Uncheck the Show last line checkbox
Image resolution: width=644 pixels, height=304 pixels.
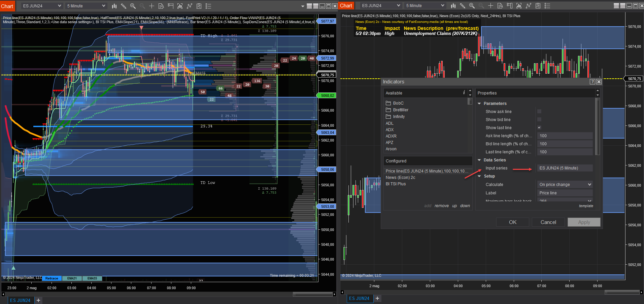(x=539, y=127)
